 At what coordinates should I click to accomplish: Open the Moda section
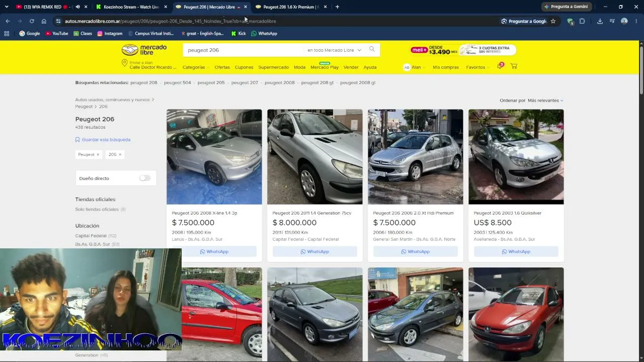pos(299,67)
